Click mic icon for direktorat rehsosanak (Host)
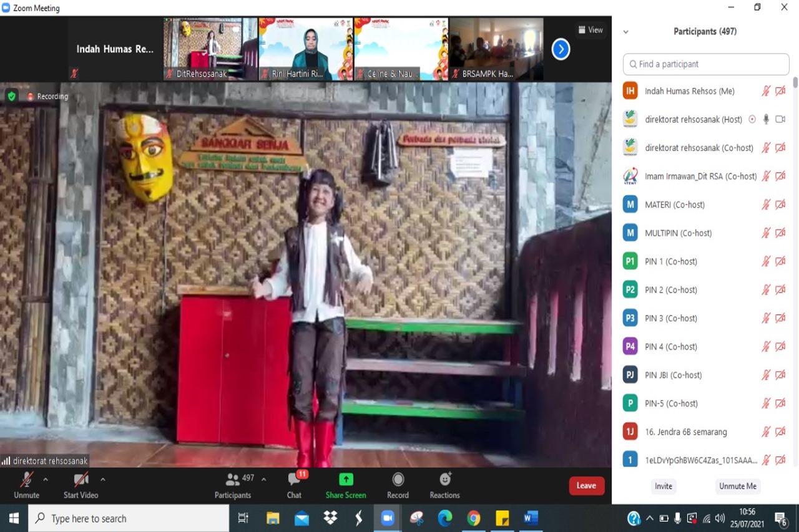This screenshot has height=532, width=799. coord(766,119)
